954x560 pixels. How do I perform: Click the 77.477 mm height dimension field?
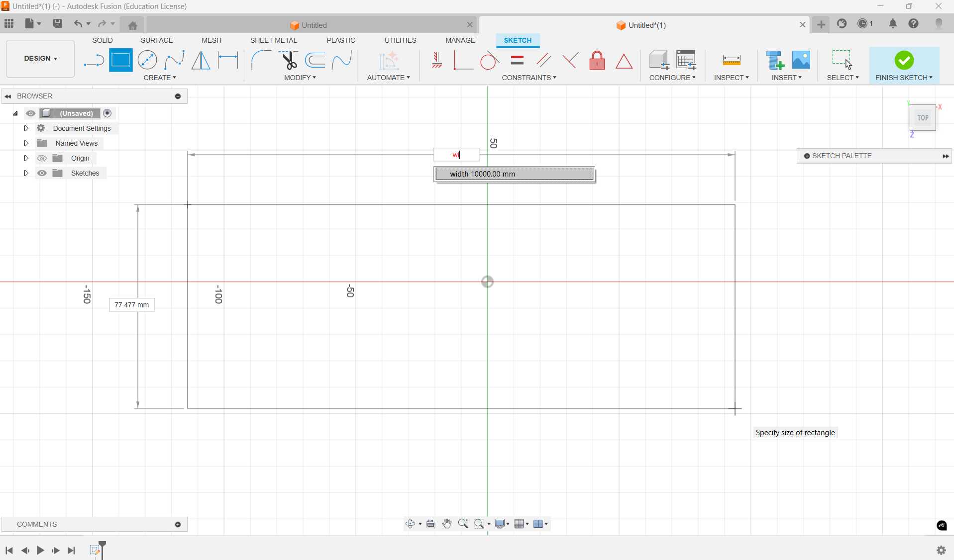(x=132, y=305)
